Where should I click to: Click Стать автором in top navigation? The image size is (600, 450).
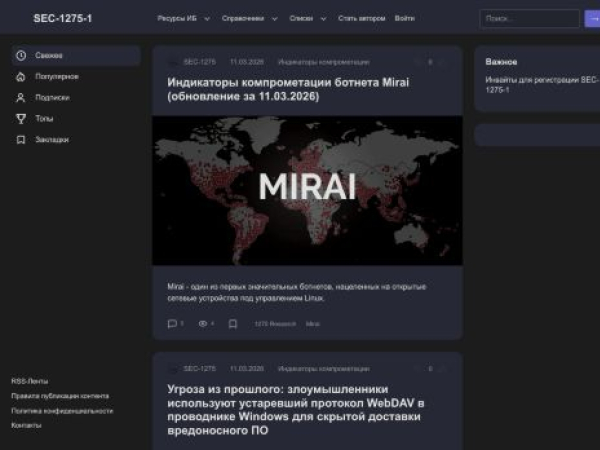tap(361, 18)
